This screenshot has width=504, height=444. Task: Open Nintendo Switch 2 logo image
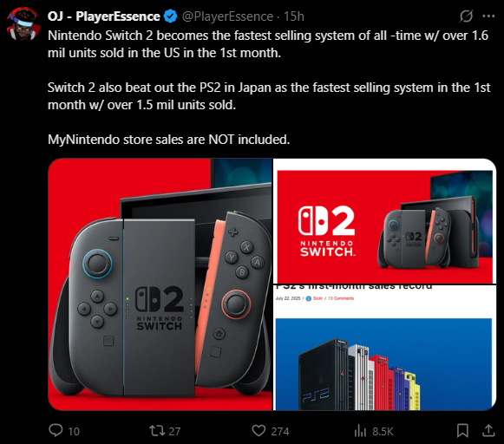point(385,221)
